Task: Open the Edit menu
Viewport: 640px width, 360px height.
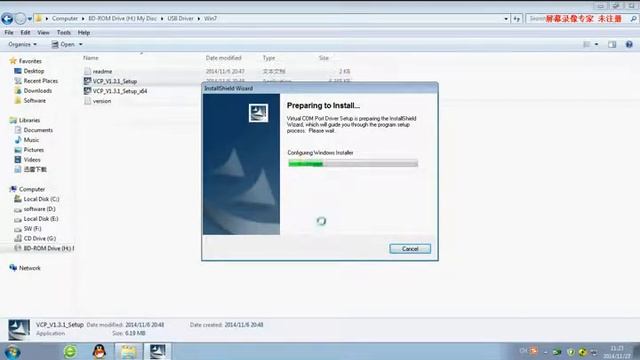Action: pos(25,32)
